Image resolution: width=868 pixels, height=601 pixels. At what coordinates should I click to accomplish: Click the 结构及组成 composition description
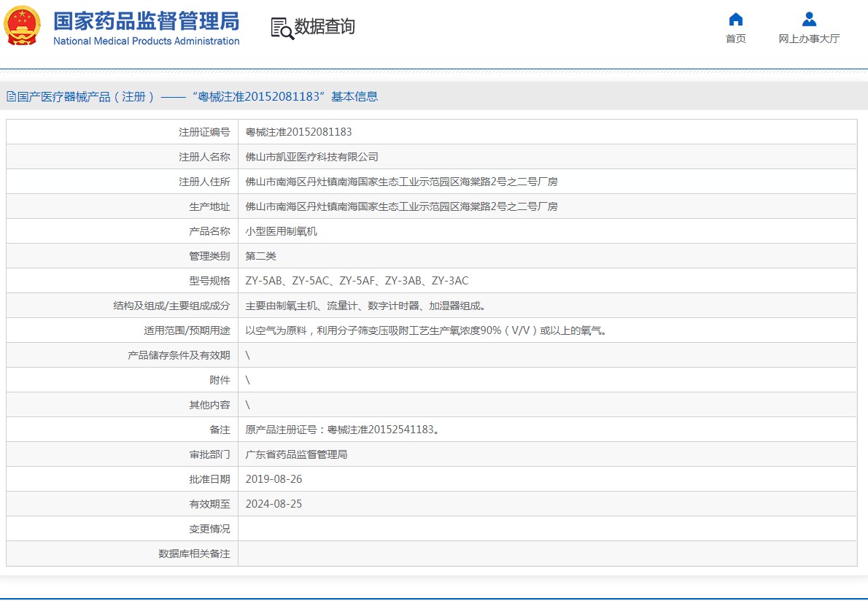tap(365, 306)
